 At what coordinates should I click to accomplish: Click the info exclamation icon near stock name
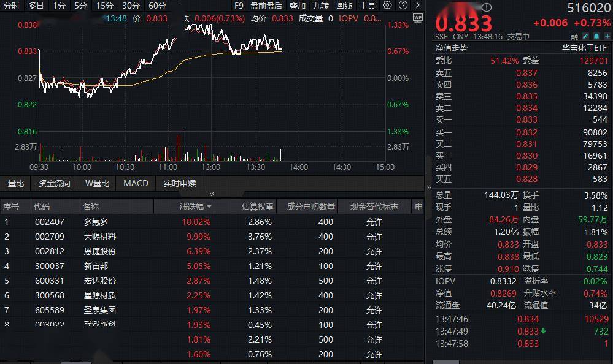[x=486, y=8]
